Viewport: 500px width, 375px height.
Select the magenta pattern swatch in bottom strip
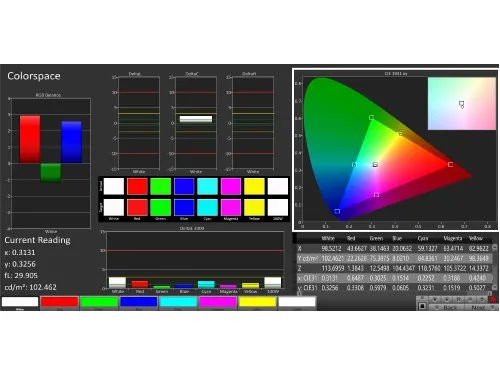[218, 302]
